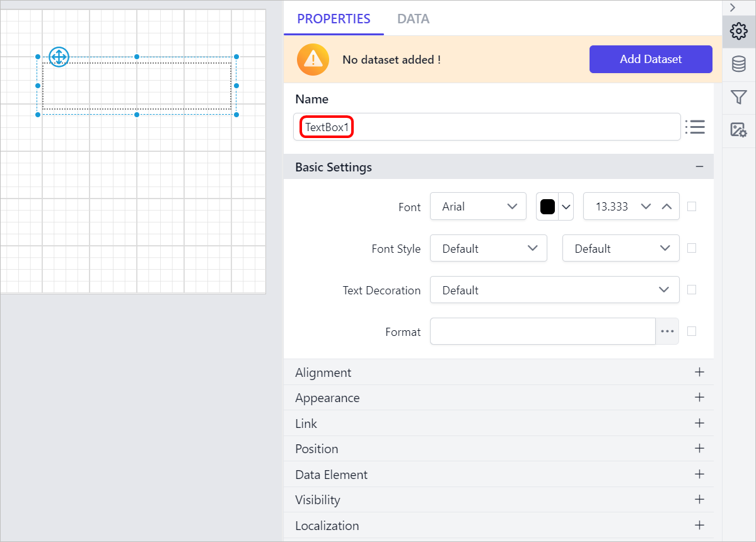This screenshot has height=542, width=756.
Task: Expand the Alignment section
Action: click(x=499, y=372)
